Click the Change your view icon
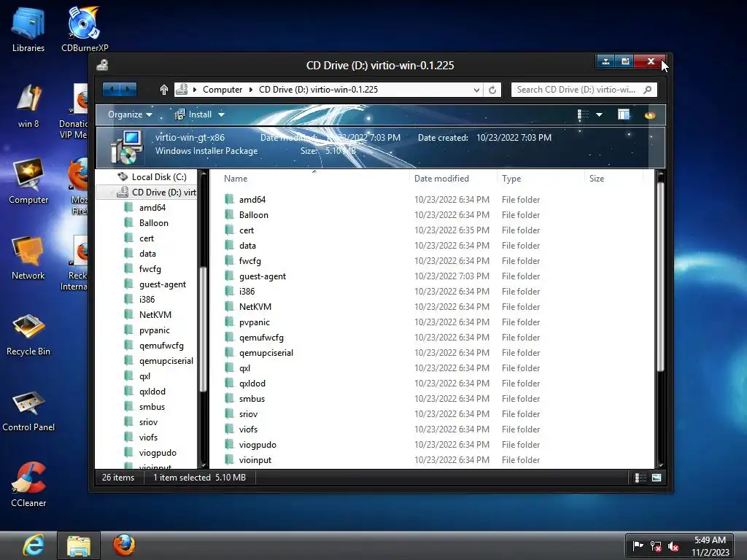The height and width of the screenshot is (560, 747). 583,114
